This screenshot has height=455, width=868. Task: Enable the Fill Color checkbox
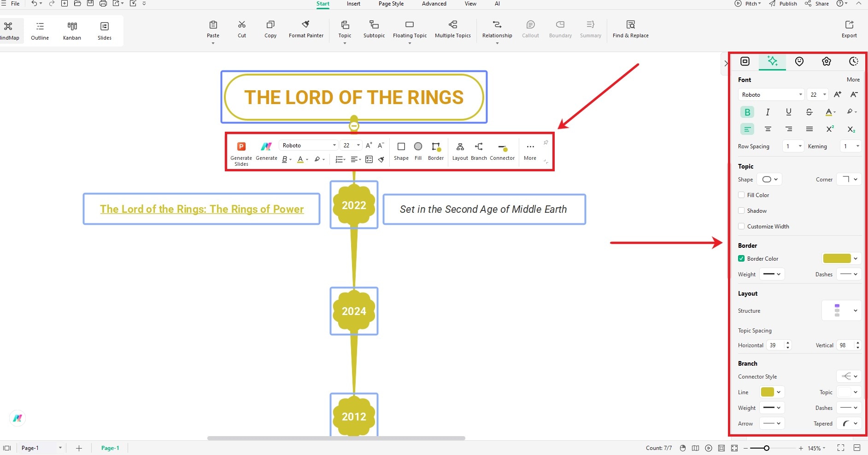click(x=741, y=195)
